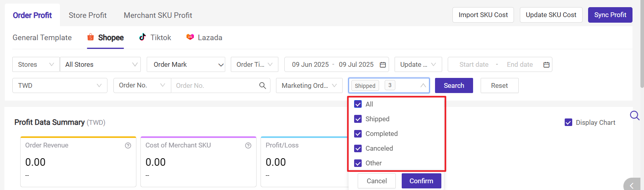Open calendar icon for Jun–Jul date range
This screenshot has height=190, width=644.
(x=383, y=65)
